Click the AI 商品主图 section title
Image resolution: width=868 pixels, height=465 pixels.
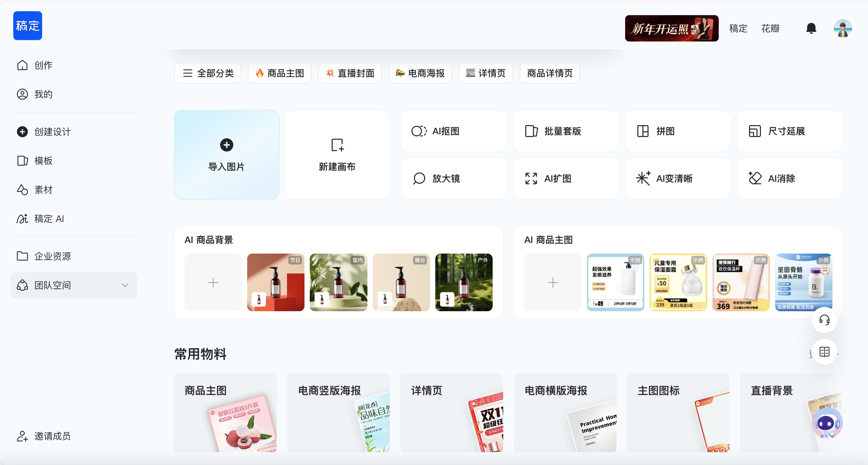tap(548, 240)
